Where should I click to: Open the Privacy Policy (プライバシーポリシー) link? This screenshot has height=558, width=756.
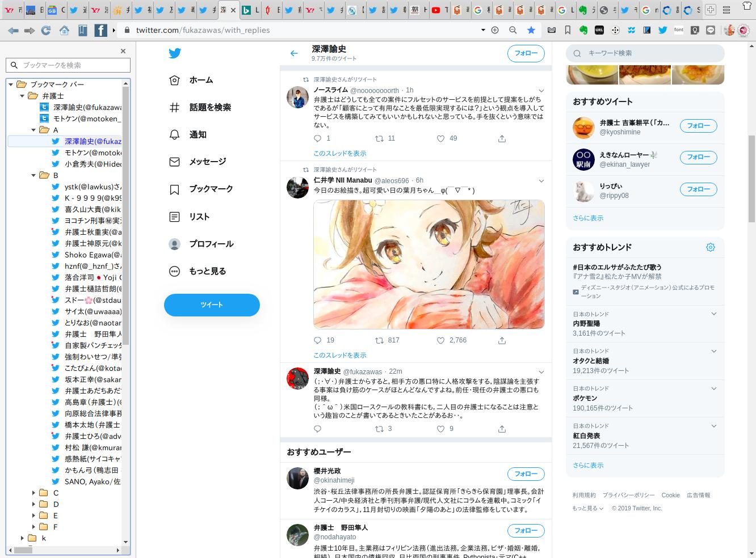pos(628,496)
